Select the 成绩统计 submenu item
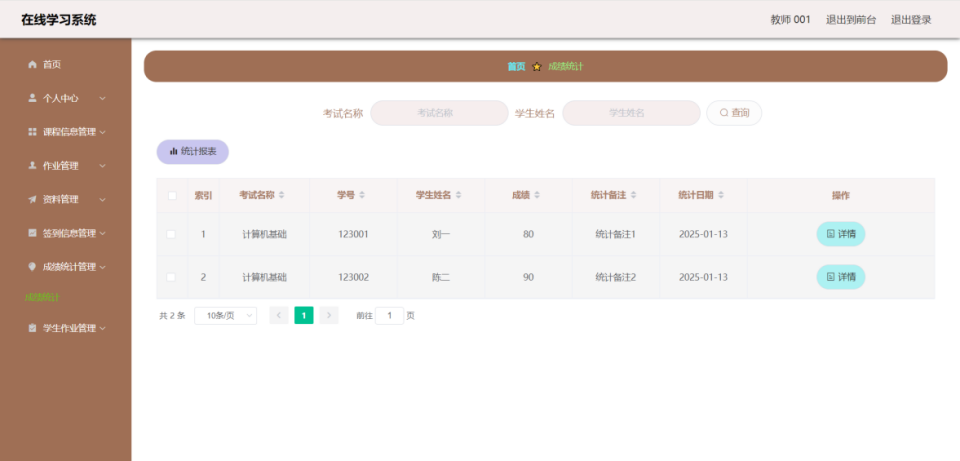Viewport: 960px width, 461px height. pyautogui.click(x=44, y=297)
